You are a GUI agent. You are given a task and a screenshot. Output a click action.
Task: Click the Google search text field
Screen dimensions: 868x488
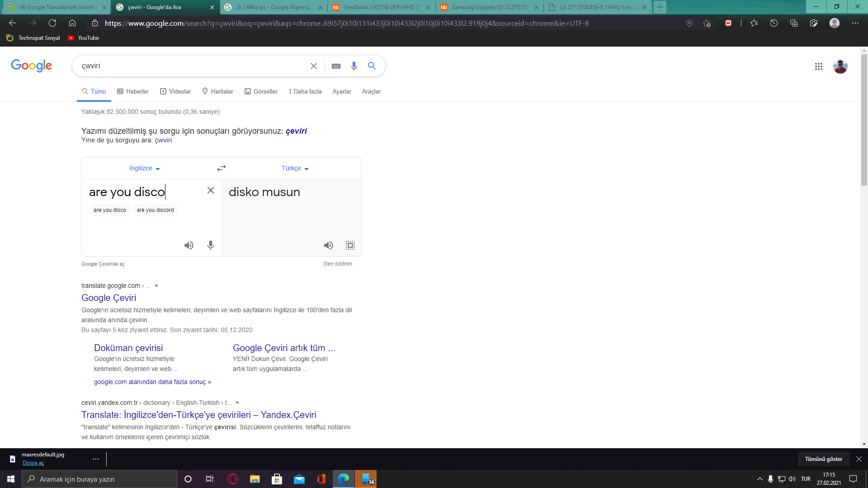tap(190, 66)
